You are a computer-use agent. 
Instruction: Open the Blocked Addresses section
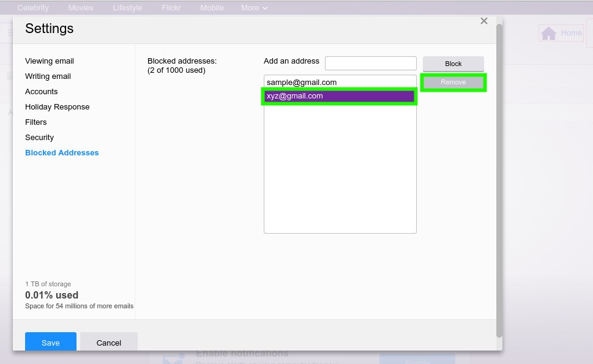(x=62, y=152)
